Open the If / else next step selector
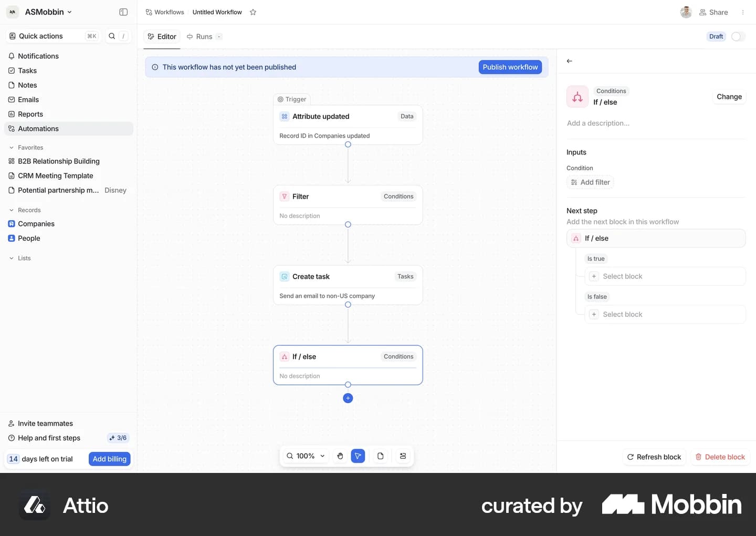This screenshot has width=756, height=536. coord(656,239)
